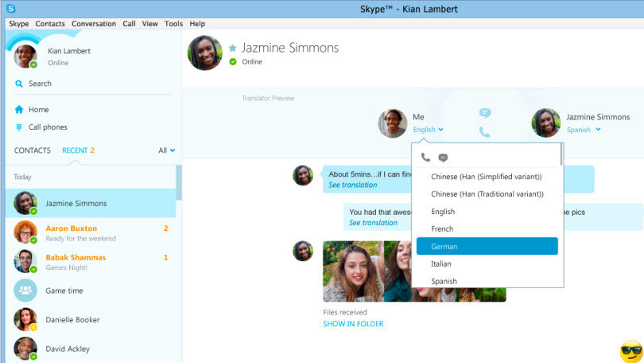Open Aaron Buxton conversation
Viewport: 644px width, 363px height.
point(91,232)
